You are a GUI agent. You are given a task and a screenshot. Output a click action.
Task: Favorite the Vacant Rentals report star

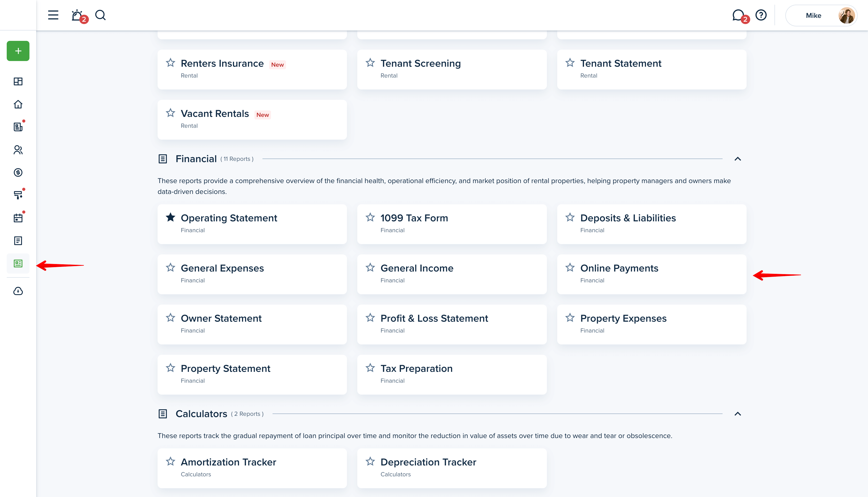[171, 113]
